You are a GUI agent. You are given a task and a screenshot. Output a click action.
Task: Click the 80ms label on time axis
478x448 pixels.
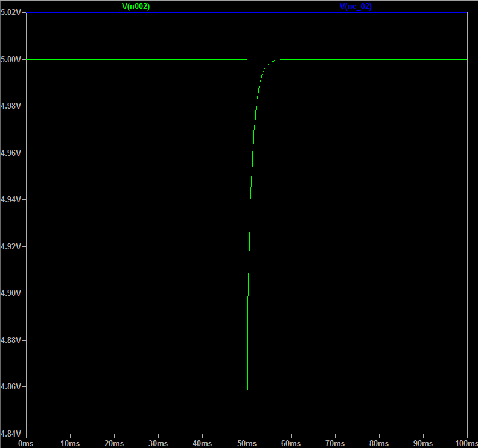tap(379, 443)
